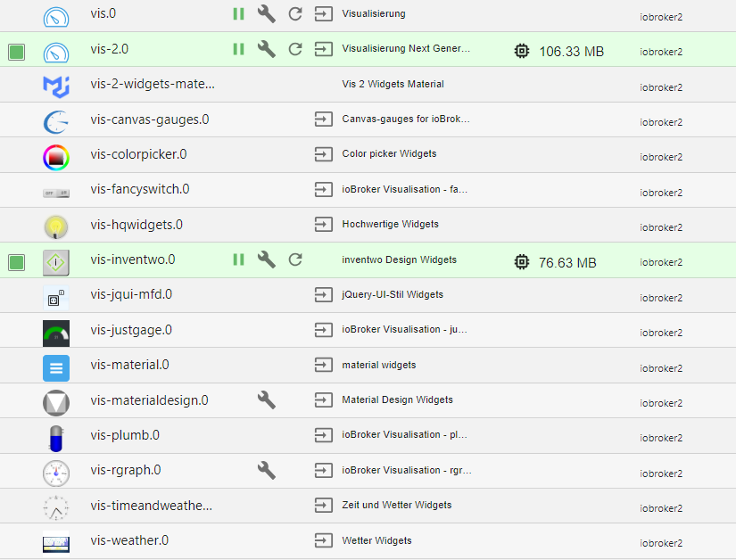Viewport: 736px width, 560px height.
Task: Click the 'Zeit und Wetter Widgets' description
Action: click(x=397, y=505)
